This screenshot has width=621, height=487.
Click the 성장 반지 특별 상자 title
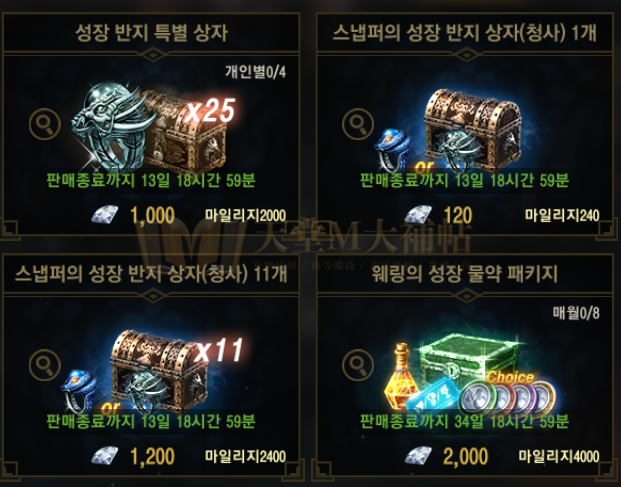[x=151, y=32]
